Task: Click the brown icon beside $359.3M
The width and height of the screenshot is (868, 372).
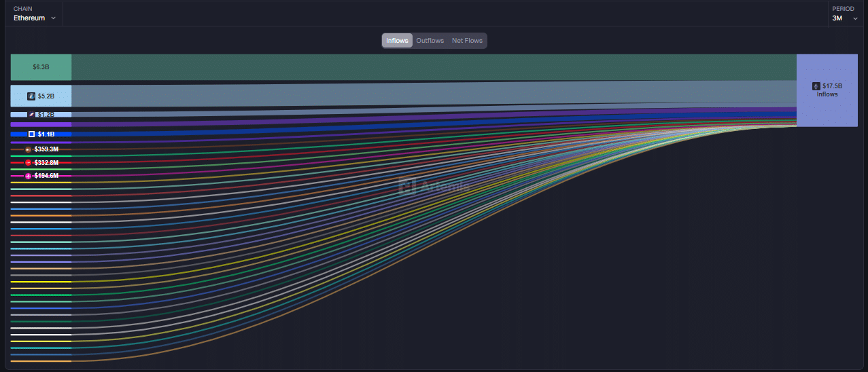Action: [28, 149]
